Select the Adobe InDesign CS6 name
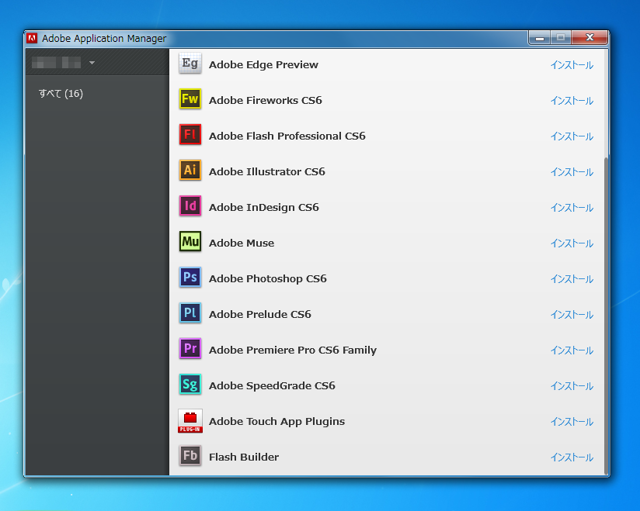This screenshot has width=640, height=511. pos(264,207)
